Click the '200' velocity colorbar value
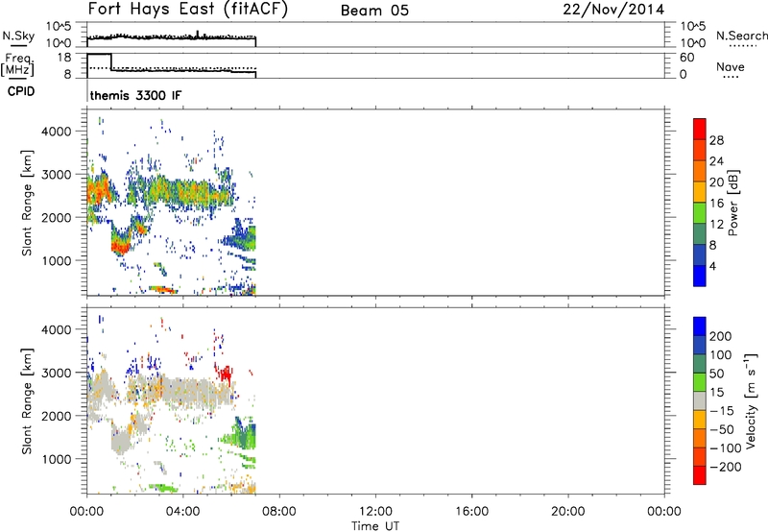768x532 pixels. [x=721, y=336]
